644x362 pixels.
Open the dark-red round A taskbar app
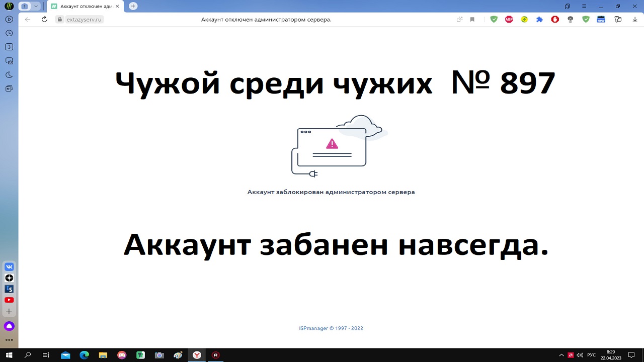click(216, 355)
